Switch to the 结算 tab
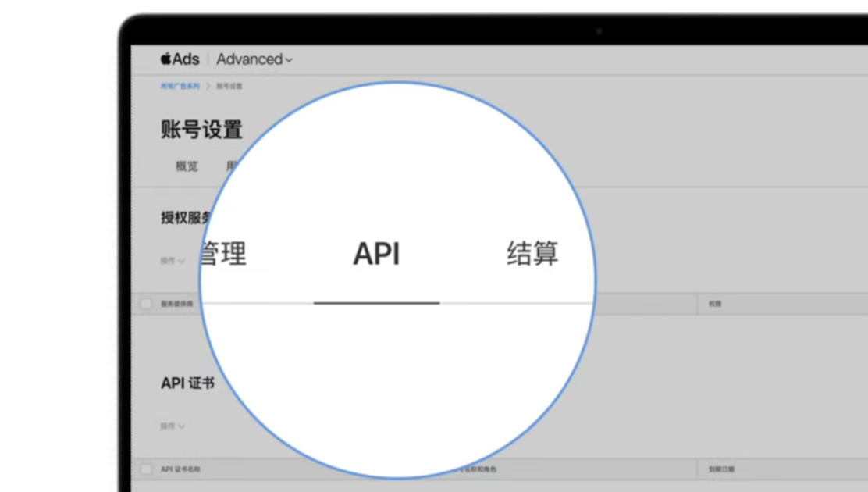This screenshot has height=492, width=868. pyautogui.click(x=532, y=253)
